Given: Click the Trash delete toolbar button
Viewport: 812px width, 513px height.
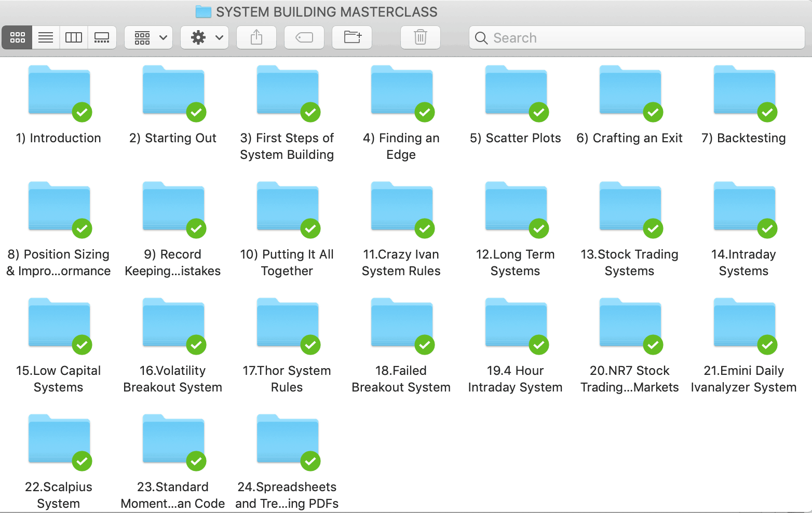Looking at the screenshot, I should tap(421, 37).
